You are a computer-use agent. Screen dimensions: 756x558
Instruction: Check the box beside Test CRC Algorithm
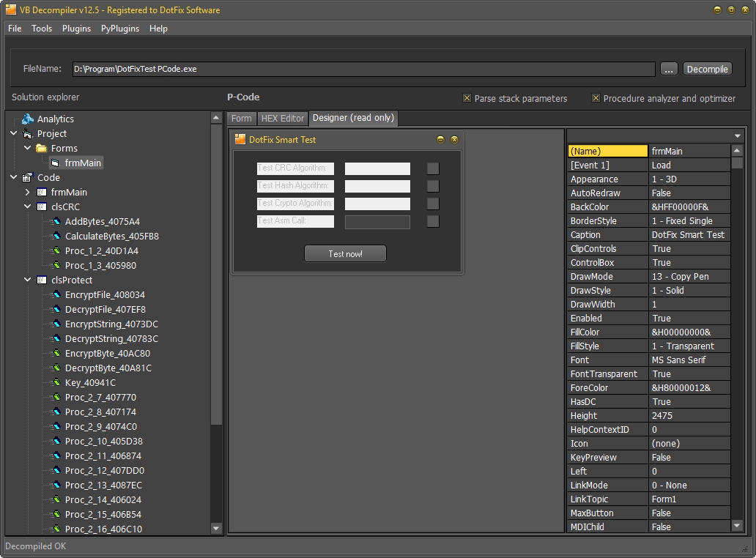pos(433,168)
